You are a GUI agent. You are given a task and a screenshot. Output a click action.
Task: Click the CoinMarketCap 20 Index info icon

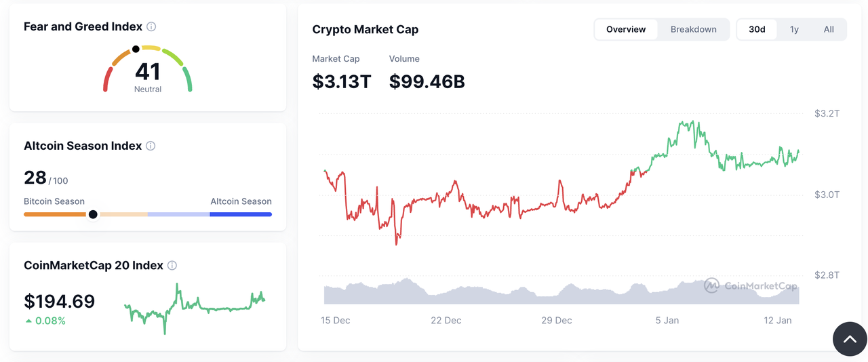coord(172,266)
